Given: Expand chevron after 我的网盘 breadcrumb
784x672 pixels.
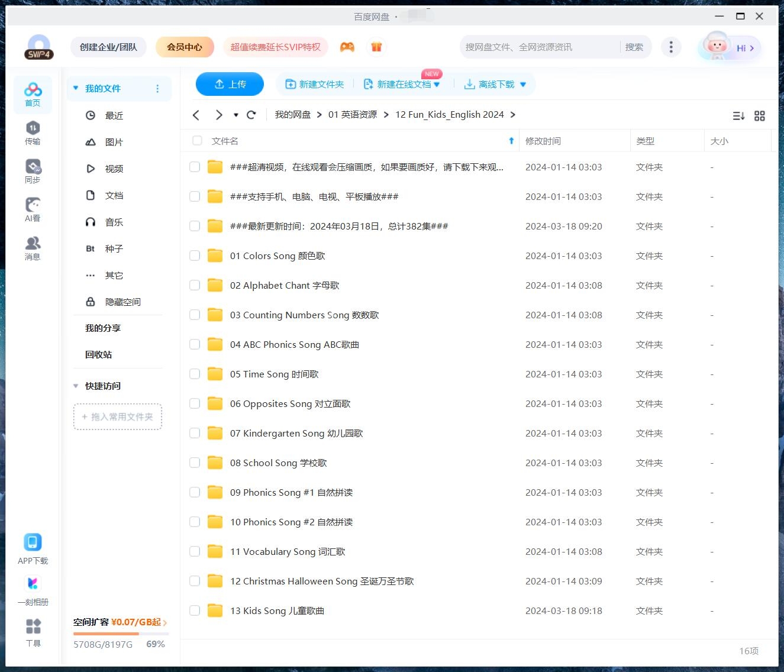Looking at the screenshot, I should tap(320, 115).
